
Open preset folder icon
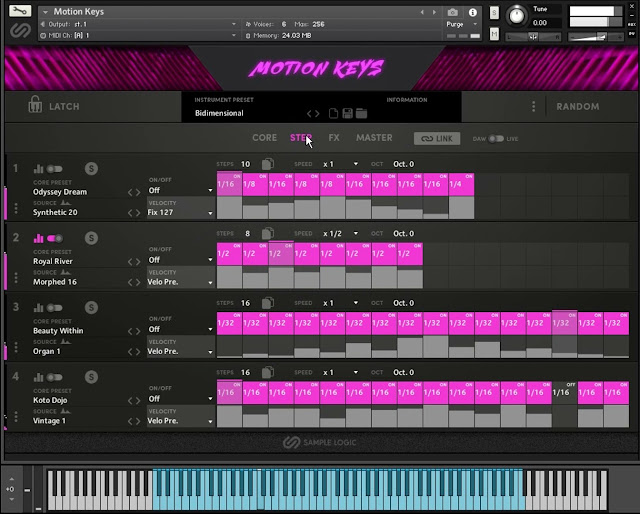[x=362, y=113]
